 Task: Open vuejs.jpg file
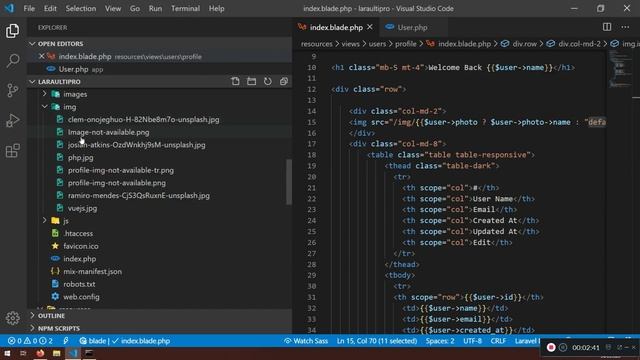click(82, 208)
